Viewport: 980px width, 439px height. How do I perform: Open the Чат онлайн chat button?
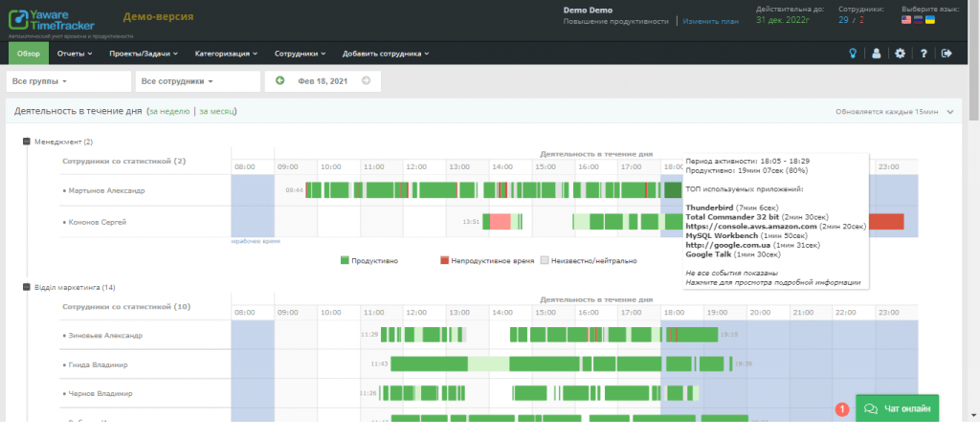click(897, 408)
